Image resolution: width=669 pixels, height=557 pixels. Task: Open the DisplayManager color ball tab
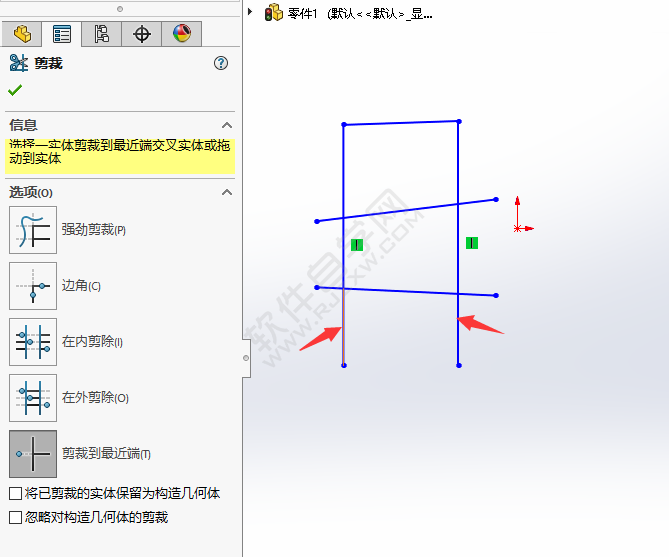(x=182, y=34)
